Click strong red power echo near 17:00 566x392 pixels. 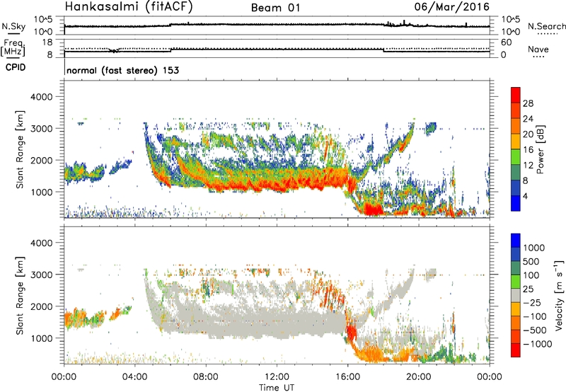(x=373, y=209)
